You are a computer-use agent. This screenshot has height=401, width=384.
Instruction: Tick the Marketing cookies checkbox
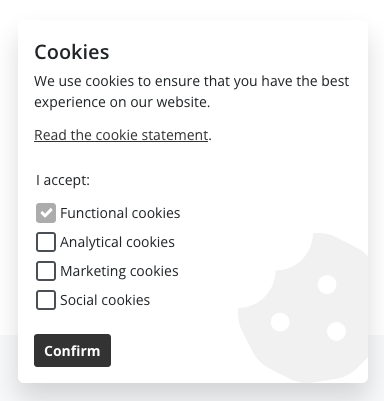(x=46, y=271)
